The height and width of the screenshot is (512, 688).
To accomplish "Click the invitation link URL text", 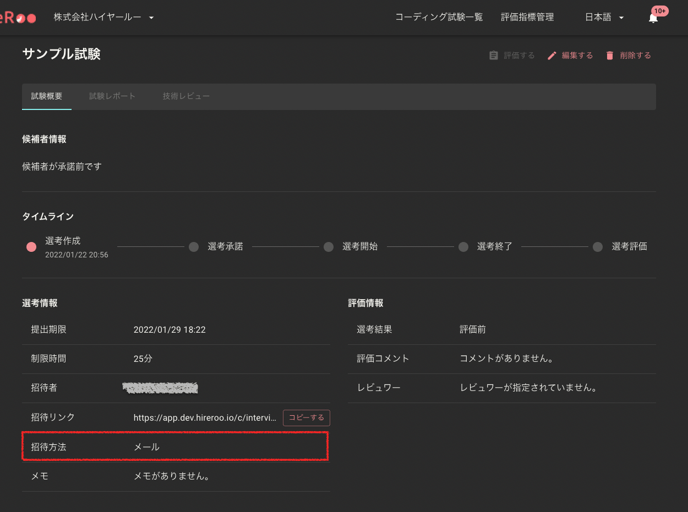I will (x=205, y=418).
